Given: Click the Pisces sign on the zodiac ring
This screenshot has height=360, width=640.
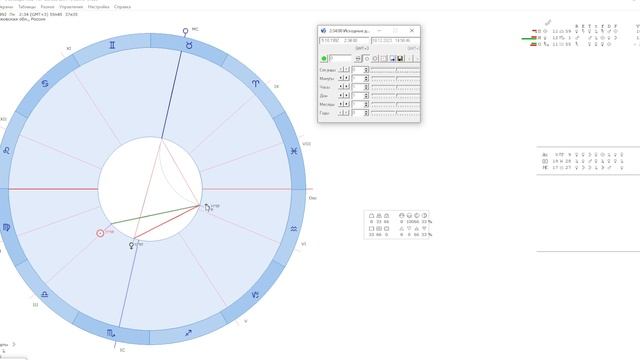Looking at the screenshot, I should point(294,151).
